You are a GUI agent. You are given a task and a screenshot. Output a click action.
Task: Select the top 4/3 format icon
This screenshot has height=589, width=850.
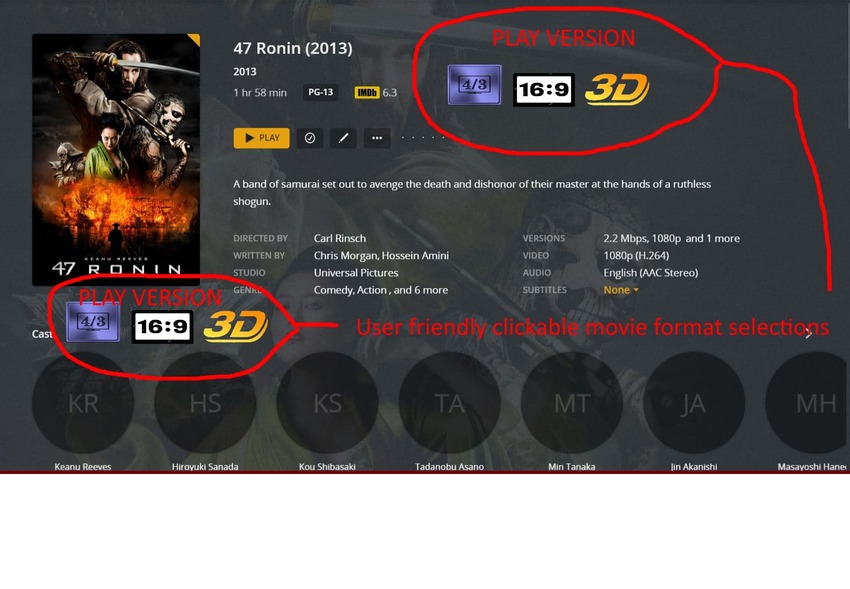474,85
